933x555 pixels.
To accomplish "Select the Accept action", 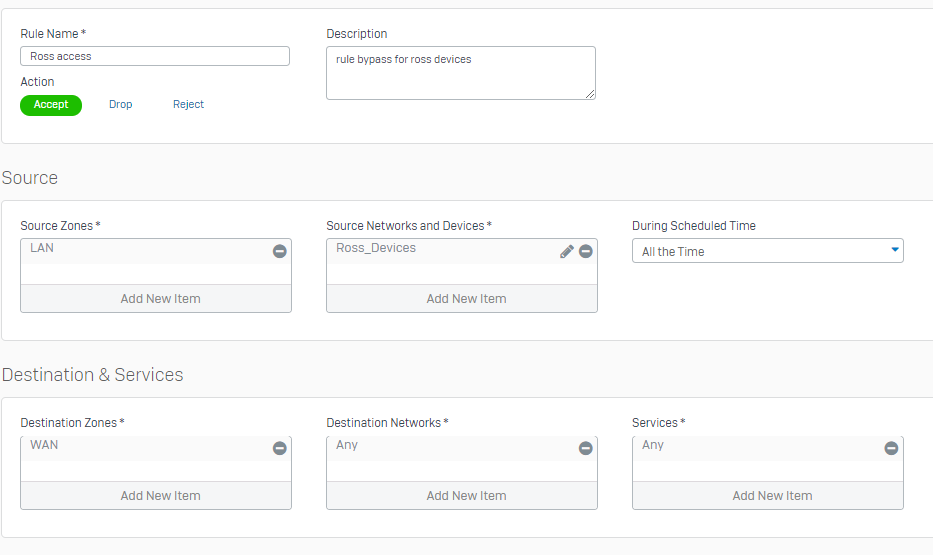I will tap(51, 105).
